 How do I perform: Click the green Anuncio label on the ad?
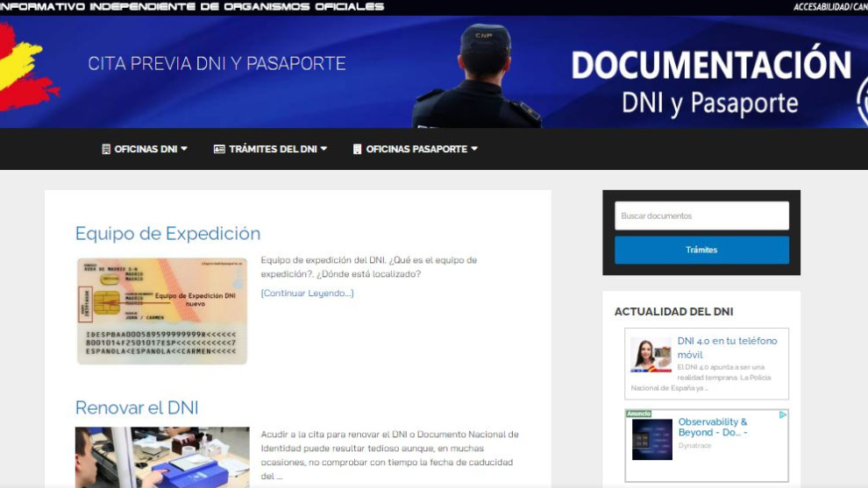pos(638,414)
